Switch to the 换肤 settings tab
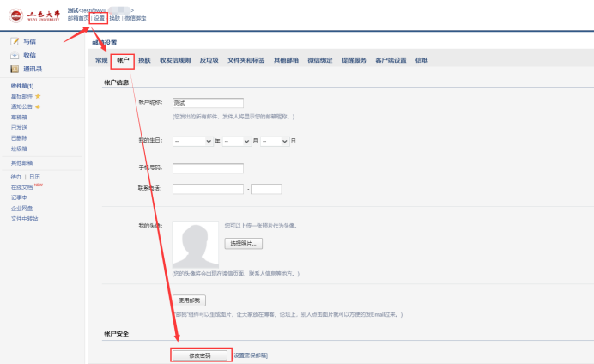 tap(144, 61)
